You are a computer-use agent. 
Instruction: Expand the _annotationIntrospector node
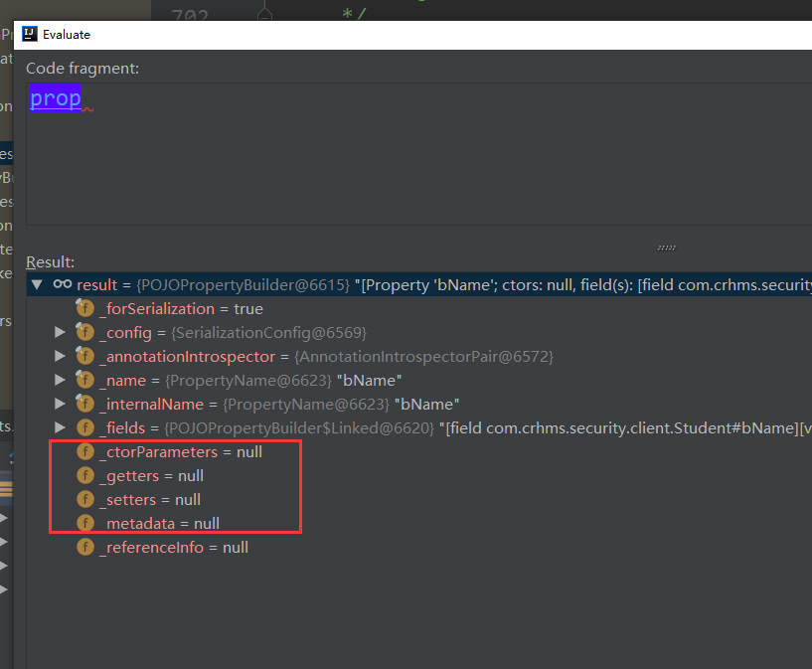point(61,357)
